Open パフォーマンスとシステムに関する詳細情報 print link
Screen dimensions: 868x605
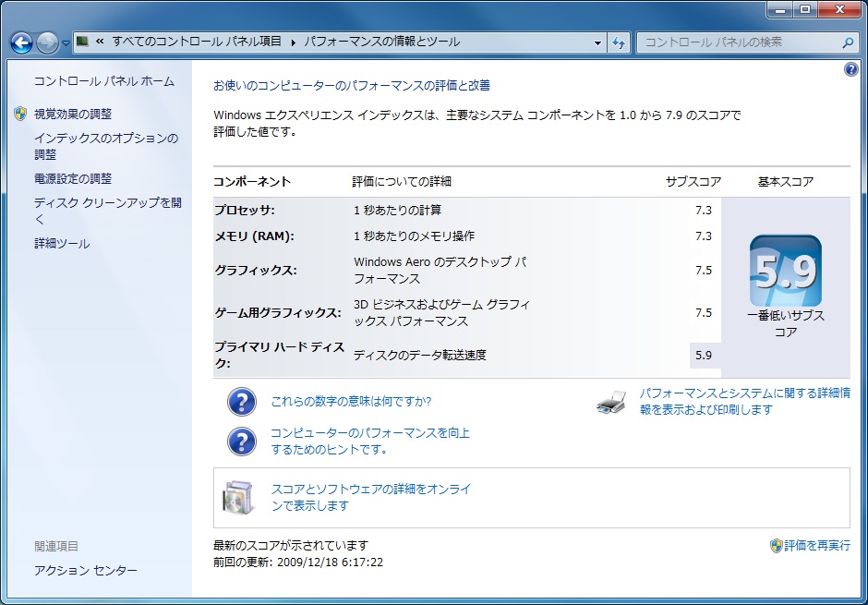pyautogui.click(x=744, y=401)
